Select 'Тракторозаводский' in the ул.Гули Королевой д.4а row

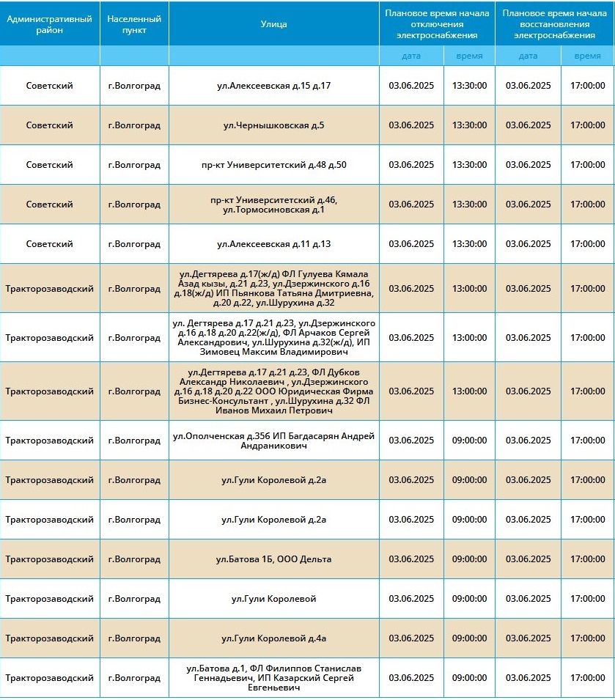[50, 638]
